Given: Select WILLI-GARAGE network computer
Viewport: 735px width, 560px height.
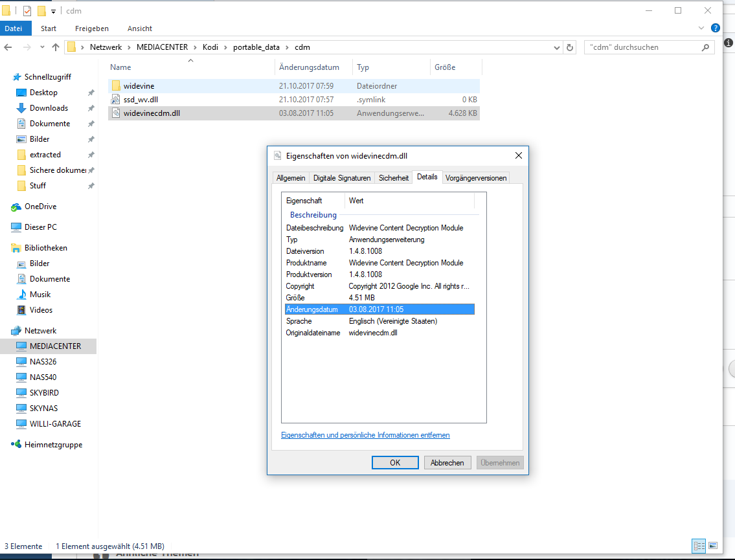Looking at the screenshot, I should coord(55,423).
